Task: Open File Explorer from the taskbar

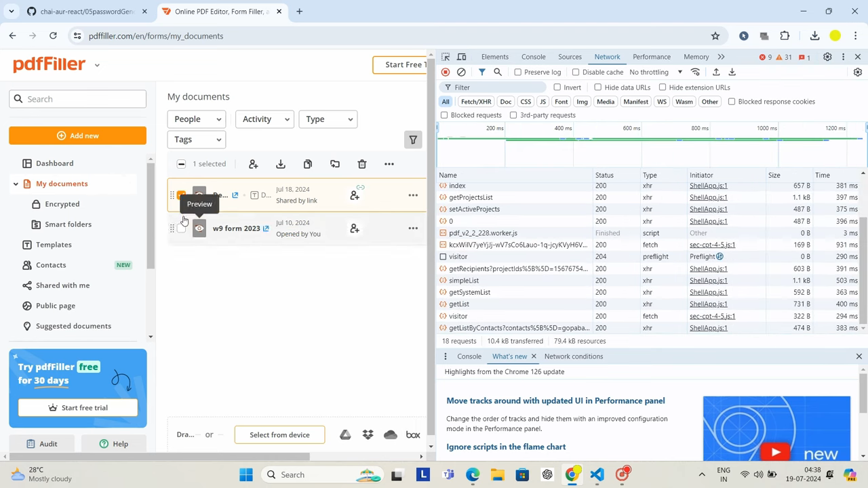Action: (x=497, y=474)
